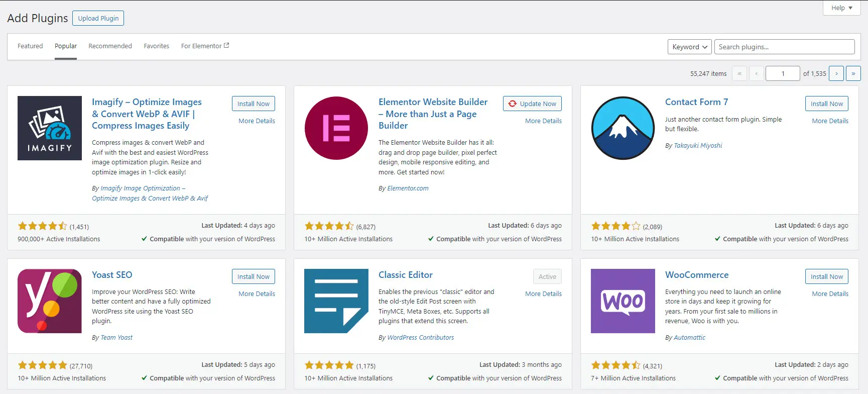Install Contact Form 7 plugin
868x394 pixels.
pos(827,104)
